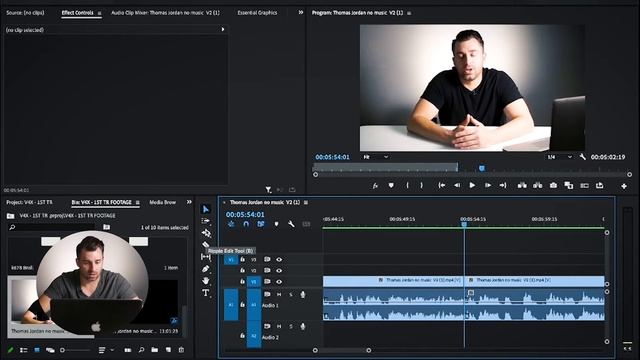Toggle sync lock on V2 track
The height and width of the screenshot is (360, 640).
[x=267, y=271]
